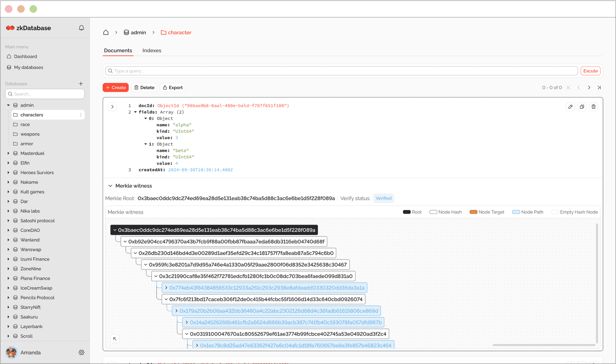The image size is (616, 364).
Task: Copy document with duplicate icon
Action: coord(582,107)
